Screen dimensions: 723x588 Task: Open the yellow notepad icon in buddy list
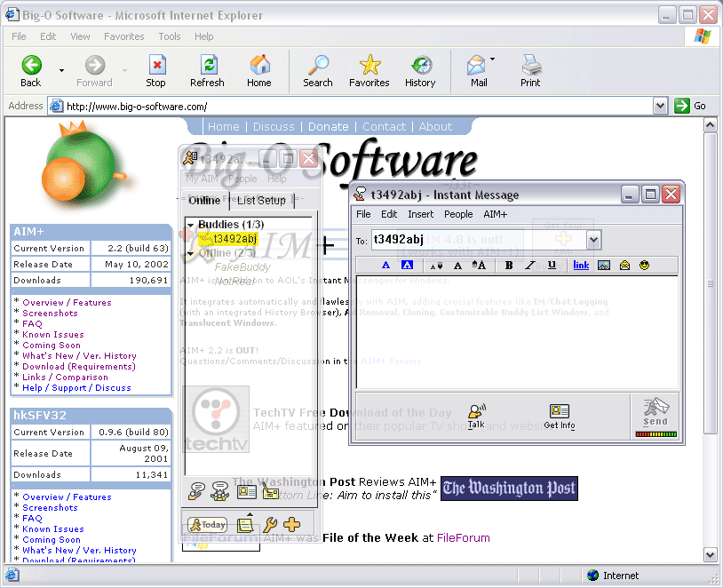pos(245,525)
